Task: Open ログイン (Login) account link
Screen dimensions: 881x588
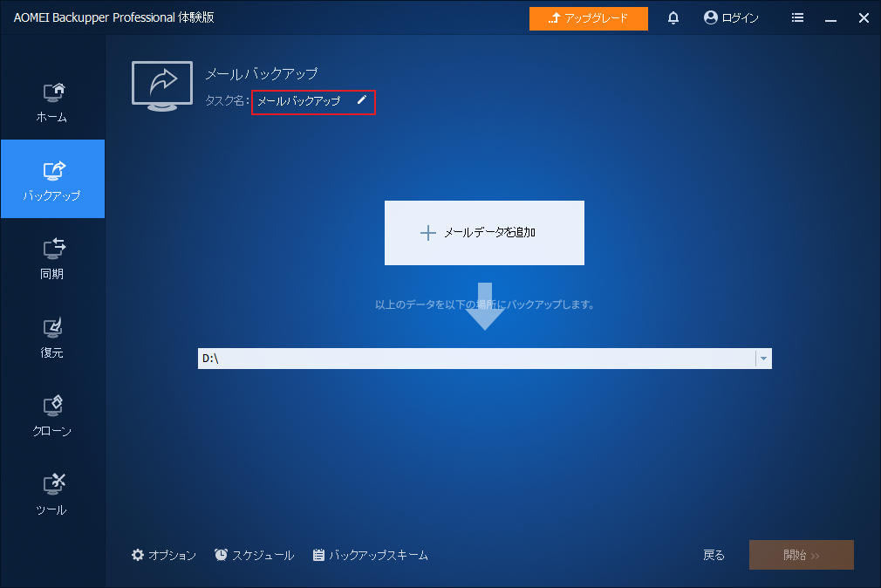Action: click(730, 18)
